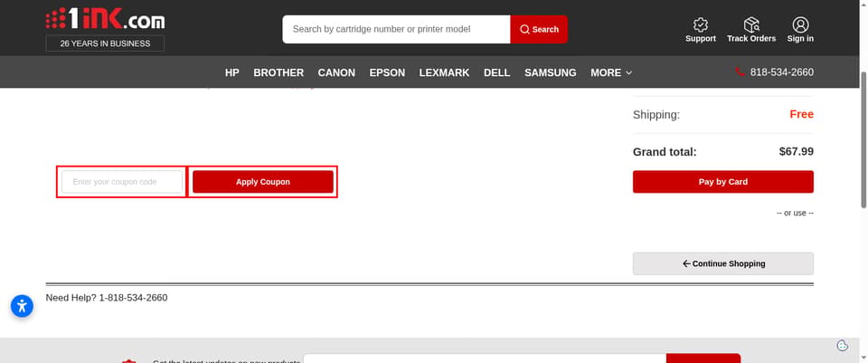Image resolution: width=868 pixels, height=363 pixels.
Task: Click the Free shipping value
Action: coord(802,114)
